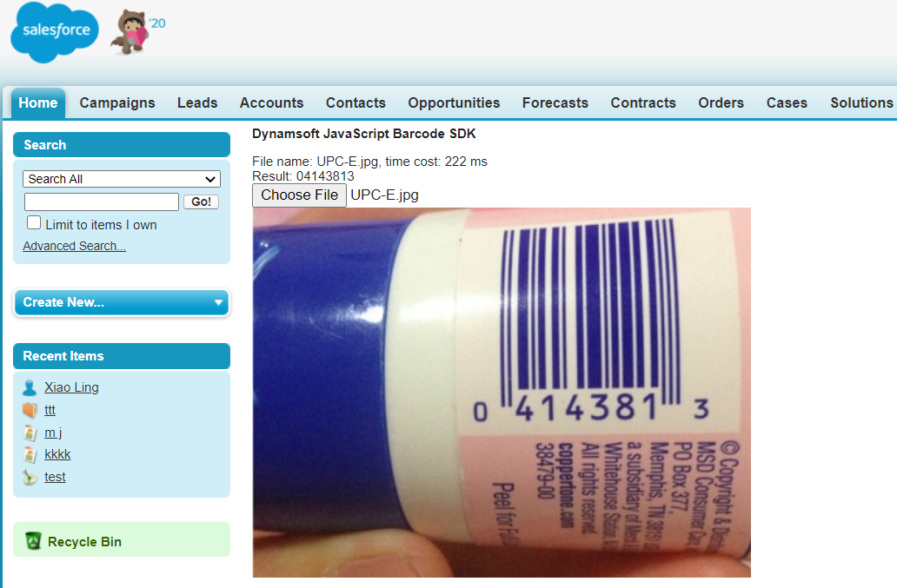This screenshot has width=897, height=588.
Task: Enable Limit to items I own checkbox
Action: (x=34, y=223)
